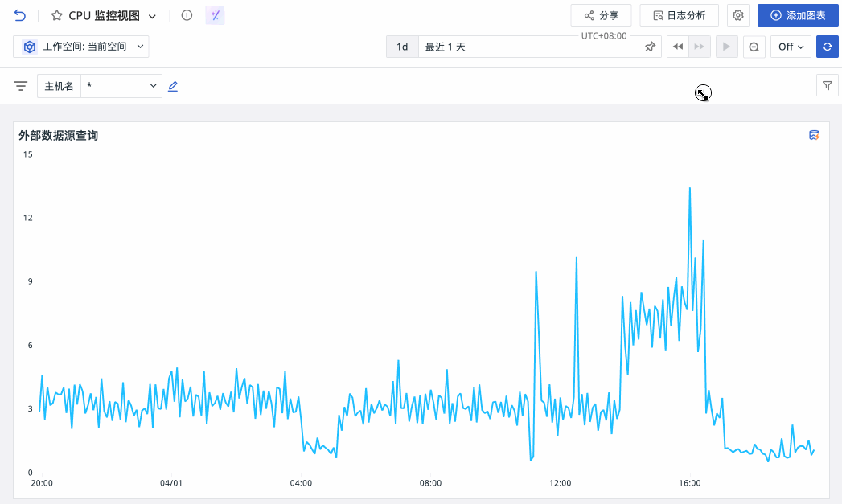Star the CPU 监控视图 dashboard as favorite
Viewport: 842px width, 504px height.
56,15
